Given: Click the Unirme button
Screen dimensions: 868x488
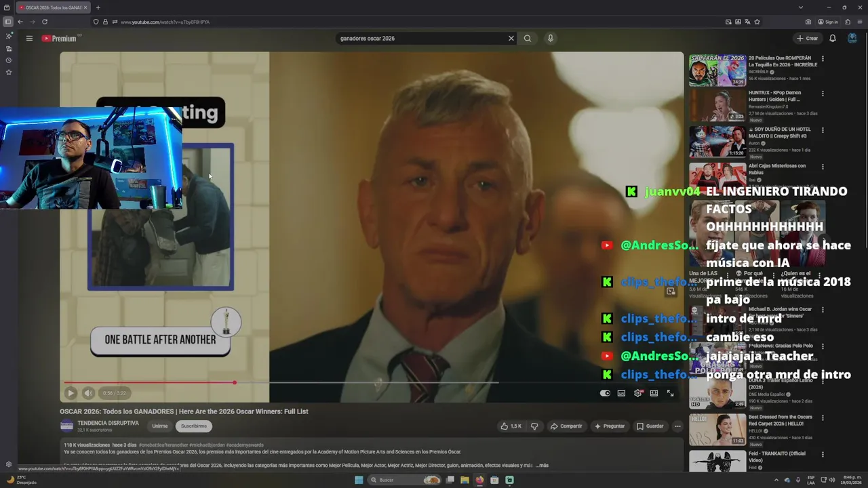Looking at the screenshot, I should click(160, 426).
